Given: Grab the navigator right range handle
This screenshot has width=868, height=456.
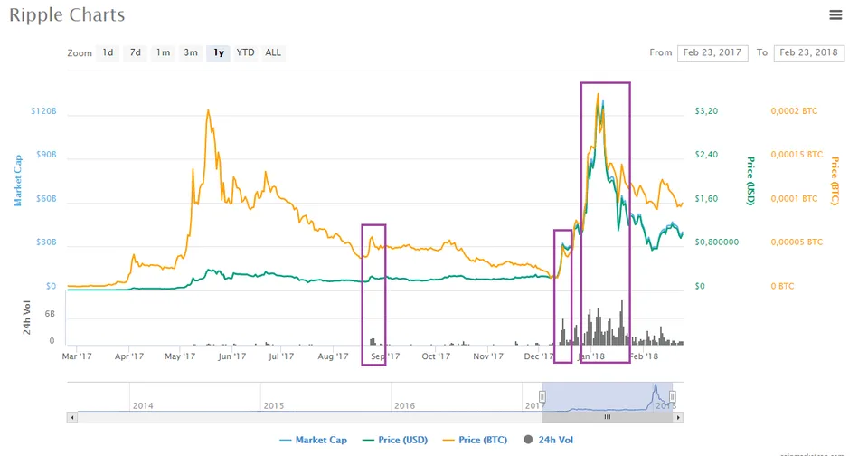Looking at the screenshot, I should point(672,396).
